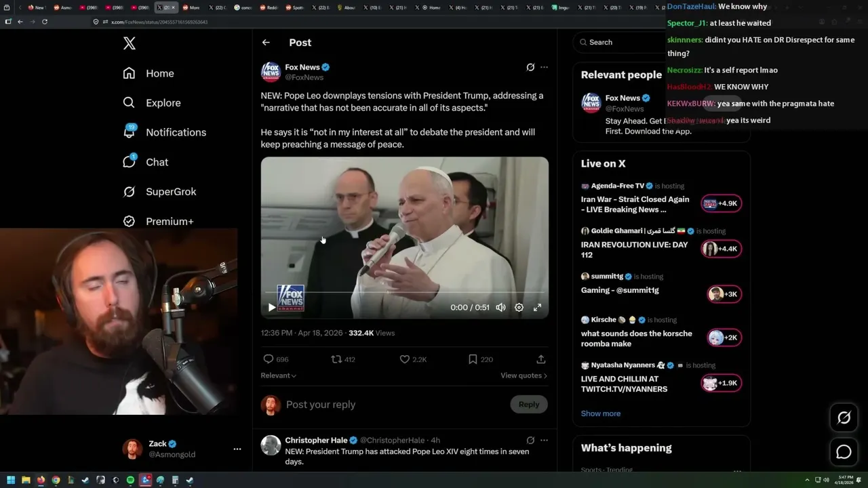This screenshot has height=488, width=868.
Task: Click the 12:36 PM post timestamp
Action: (x=302, y=333)
